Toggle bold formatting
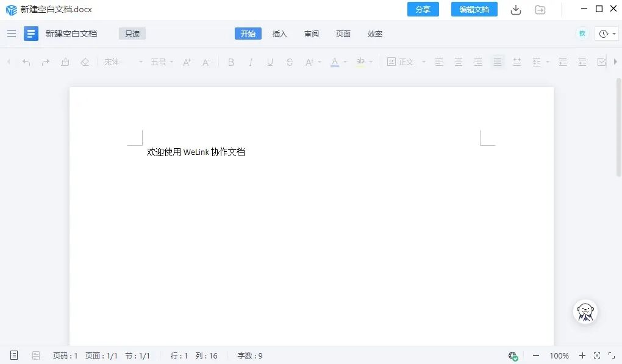 (x=231, y=62)
